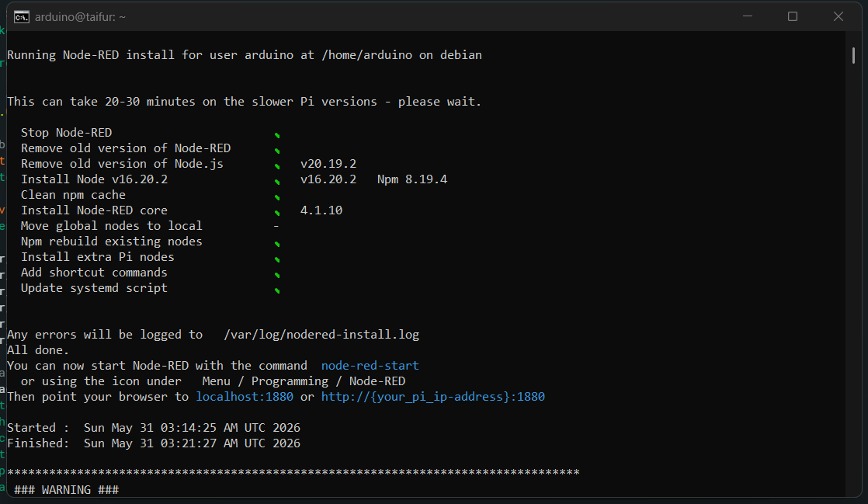Click the Finished timestamp line
868x504 pixels.
[x=154, y=443]
